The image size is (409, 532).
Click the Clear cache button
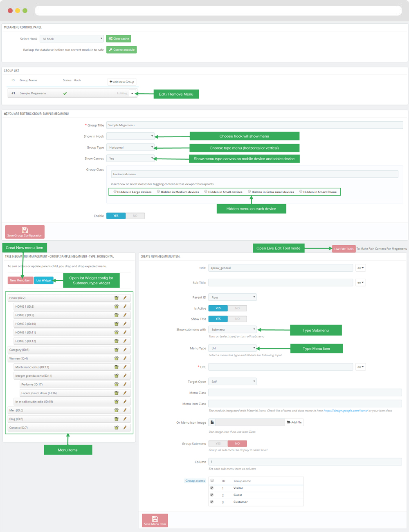(x=119, y=39)
